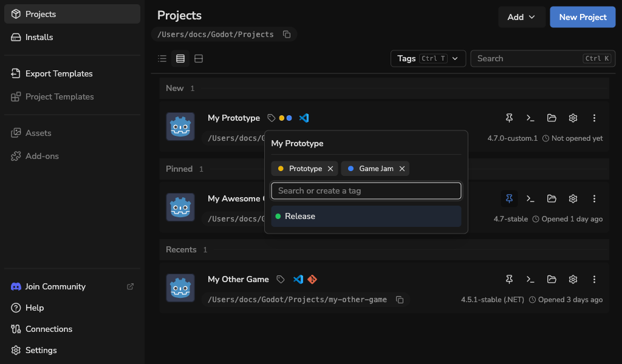Open more options for My Awesome project
The image size is (622, 364).
[x=594, y=199]
